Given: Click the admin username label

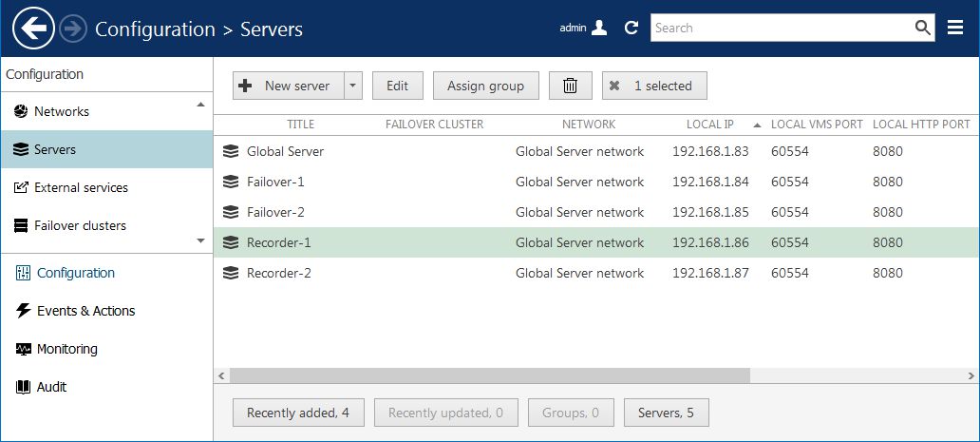Looking at the screenshot, I should (574, 28).
